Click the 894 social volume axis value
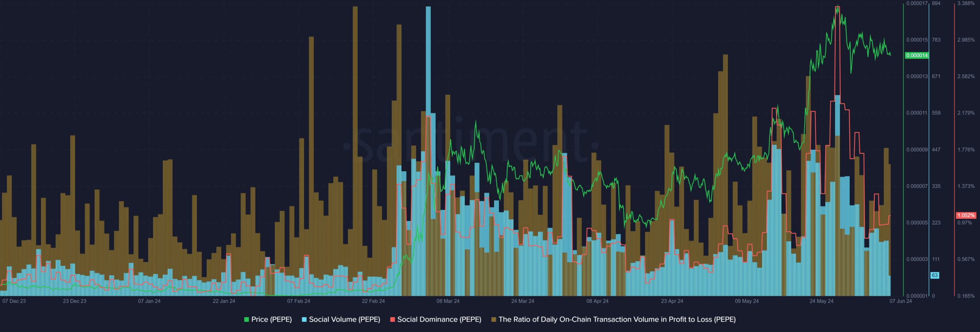980x332 pixels. click(936, 3)
